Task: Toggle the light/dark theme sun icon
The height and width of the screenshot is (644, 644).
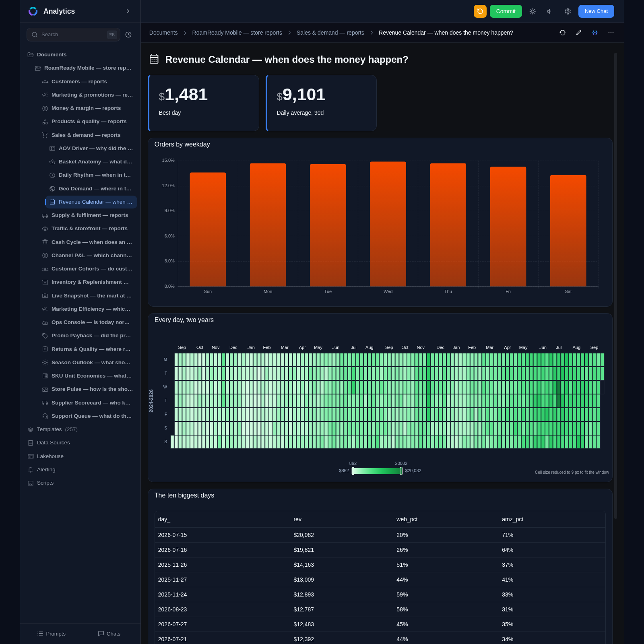Action: pyautogui.click(x=533, y=11)
